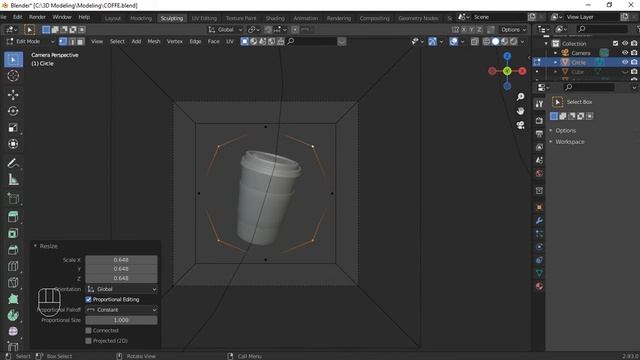
Task: Open the Output properties tab icon
Action: [x=539, y=133]
